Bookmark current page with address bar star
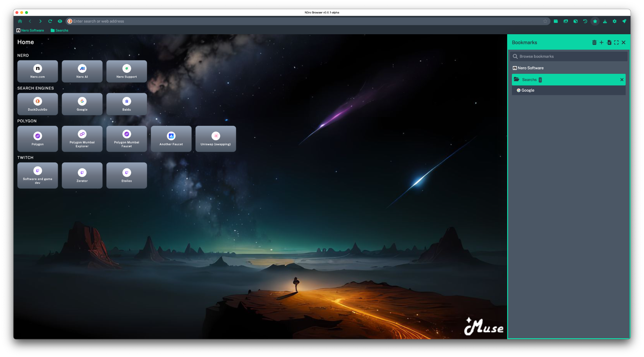 click(x=545, y=21)
